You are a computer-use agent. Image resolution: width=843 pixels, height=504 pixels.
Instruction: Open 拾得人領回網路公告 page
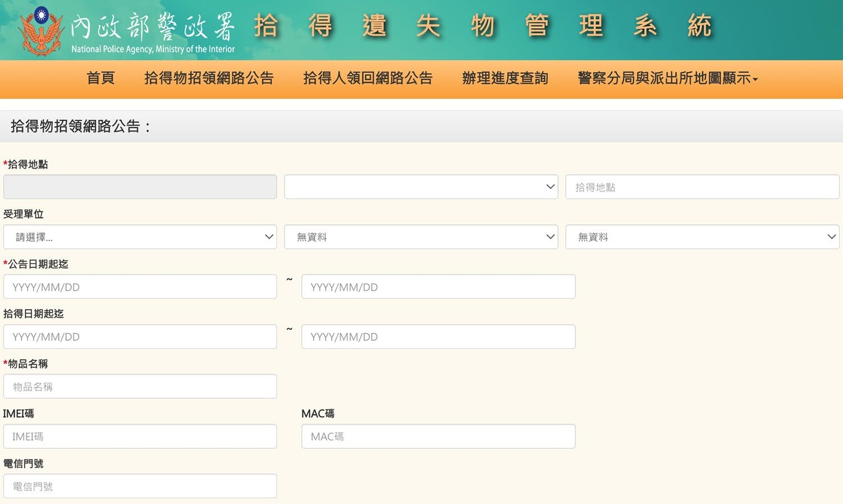point(368,78)
